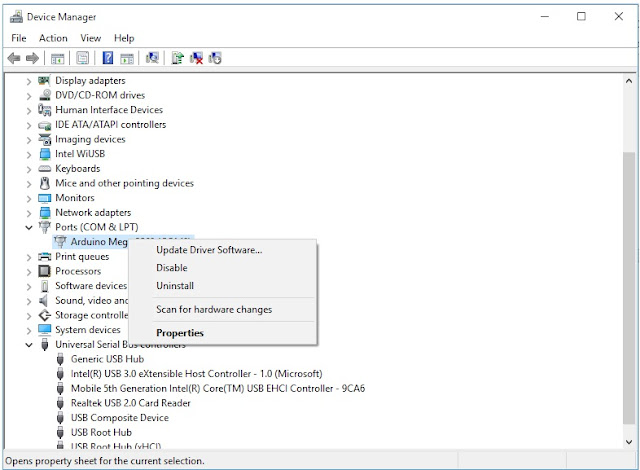Select Generic USB Hub
Image resolution: width=640 pixels, height=470 pixels.
coord(107,359)
